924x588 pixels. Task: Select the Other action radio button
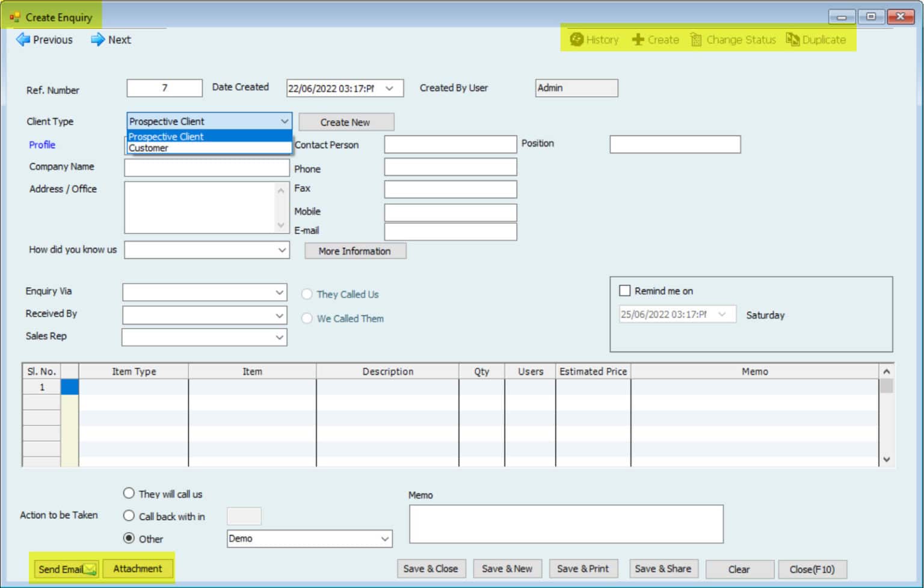[x=129, y=538]
